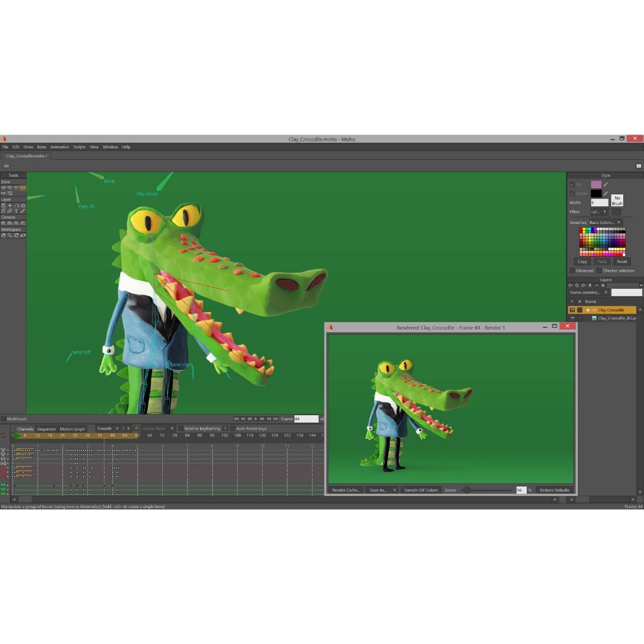The height and width of the screenshot is (644, 644).
Task: Click the Step Forward playback icon
Action: (262, 419)
